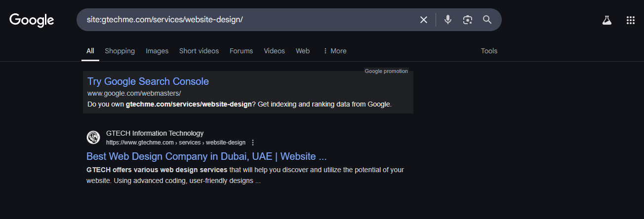Switch to the Short videos tab

click(x=199, y=51)
